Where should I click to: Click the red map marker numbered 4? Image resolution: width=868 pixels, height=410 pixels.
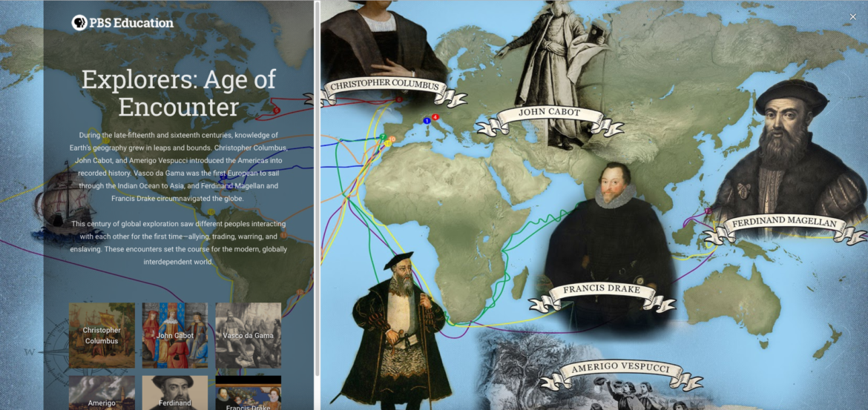[x=435, y=117]
